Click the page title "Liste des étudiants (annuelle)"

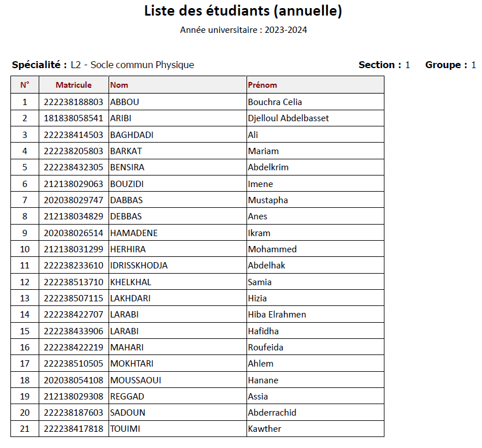pos(242,10)
